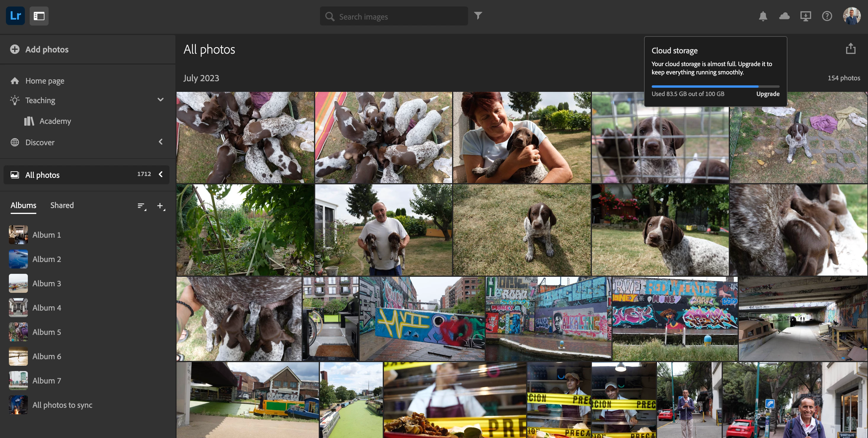
Task: Open the install app monitor icon
Action: click(x=805, y=16)
